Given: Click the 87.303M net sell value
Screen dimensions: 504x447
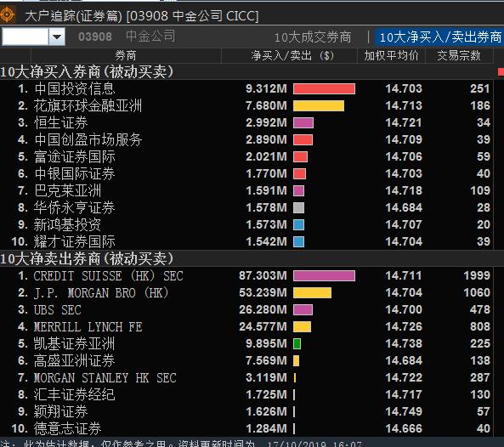Looking at the screenshot, I should click(x=263, y=275).
